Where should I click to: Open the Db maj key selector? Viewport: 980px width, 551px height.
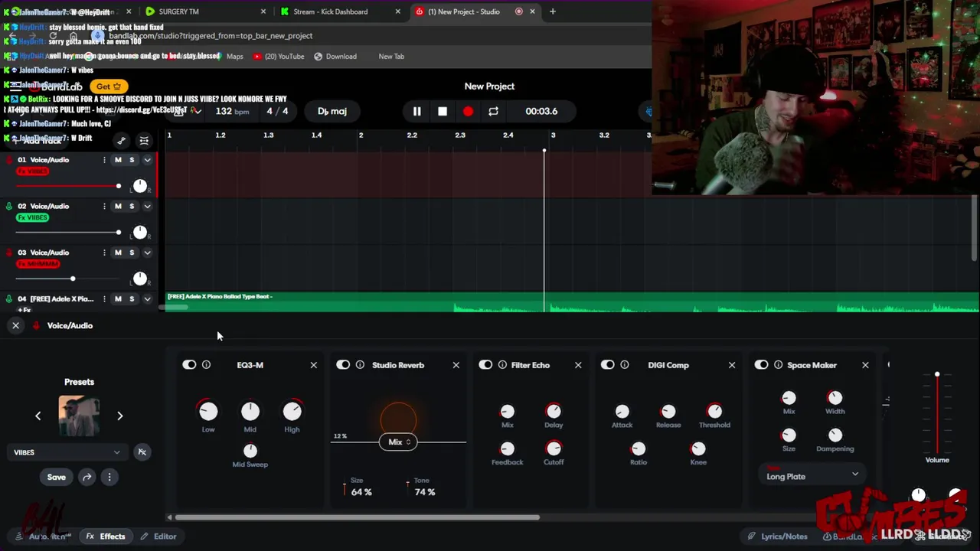tap(332, 111)
